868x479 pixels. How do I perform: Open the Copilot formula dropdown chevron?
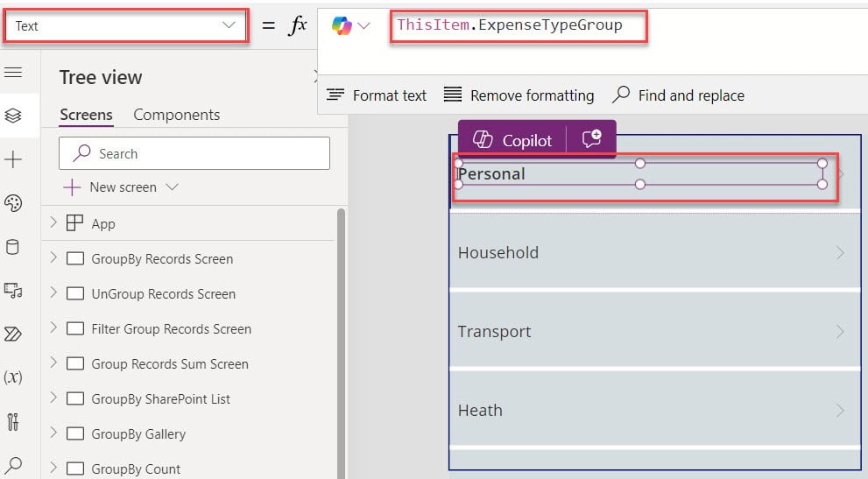pos(363,25)
